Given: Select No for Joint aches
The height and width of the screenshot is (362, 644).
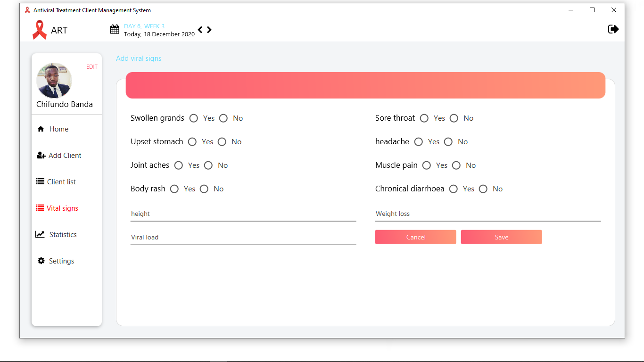Looking at the screenshot, I should click(x=208, y=165).
